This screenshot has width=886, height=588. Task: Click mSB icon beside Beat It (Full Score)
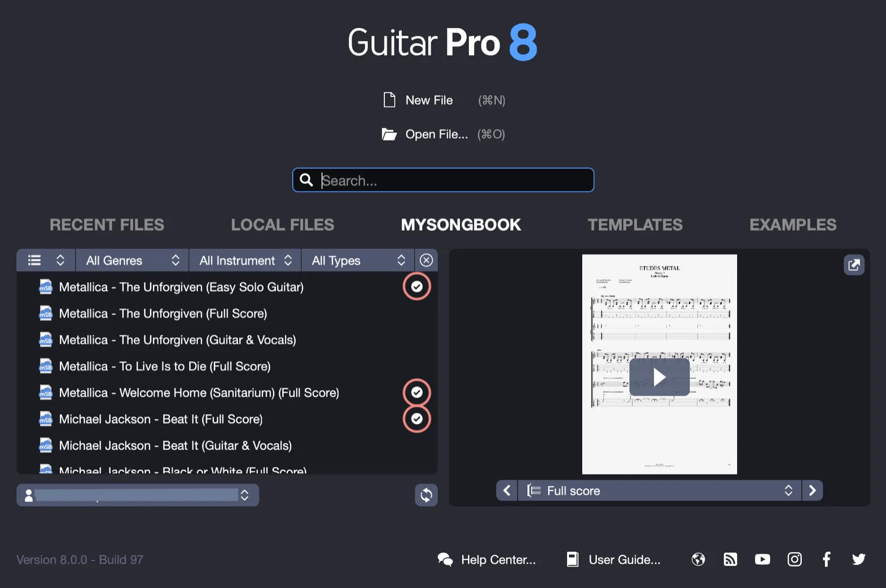click(46, 419)
